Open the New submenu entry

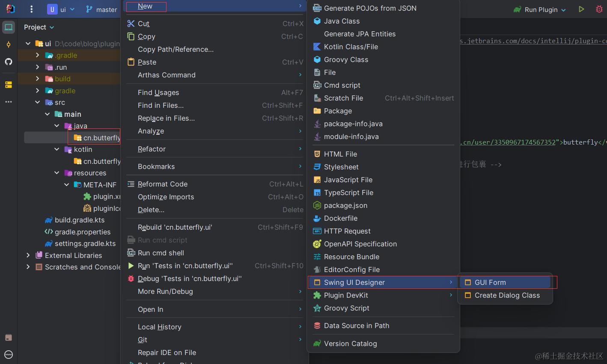pos(215,6)
